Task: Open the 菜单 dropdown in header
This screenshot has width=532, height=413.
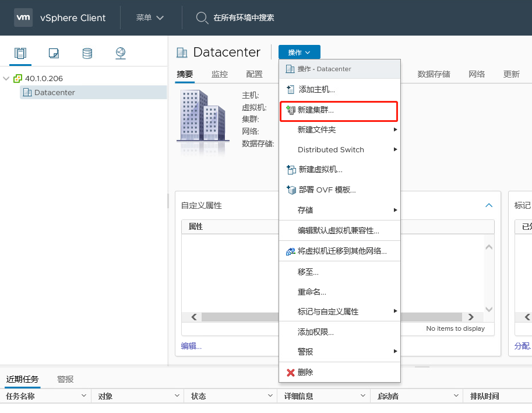Action: coord(150,17)
